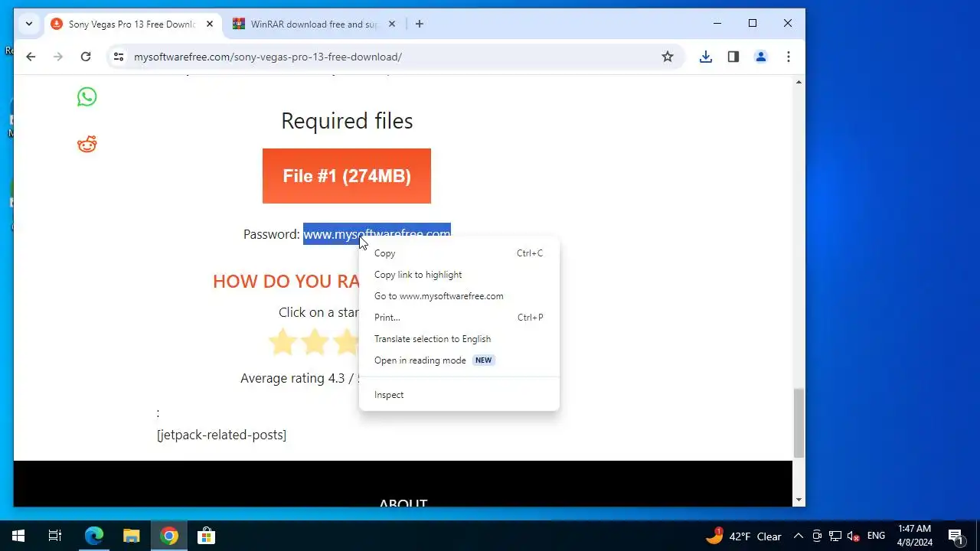Open a new browser tab
Viewport: 980px width, 551px height.
(420, 24)
